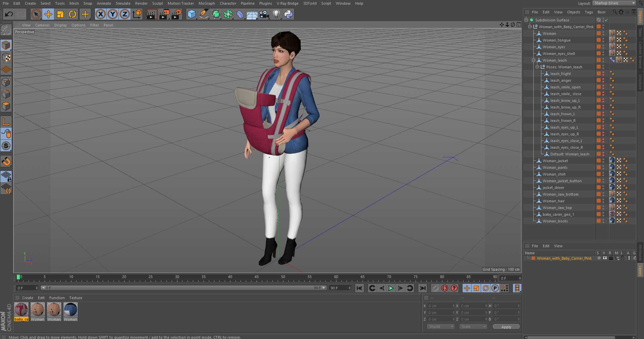644x339 pixels.
Task: Select baby_carier_geo_1 object
Action: pyautogui.click(x=558, y=214)
